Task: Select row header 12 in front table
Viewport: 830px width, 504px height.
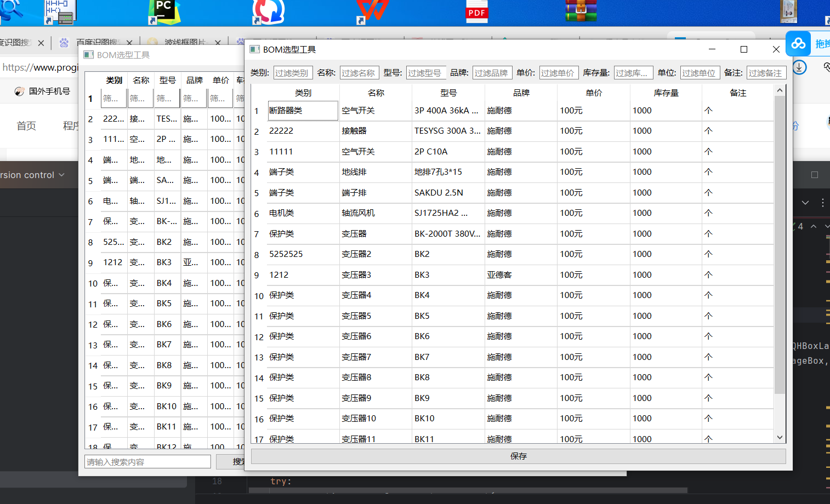Action: tap(259, 337)
